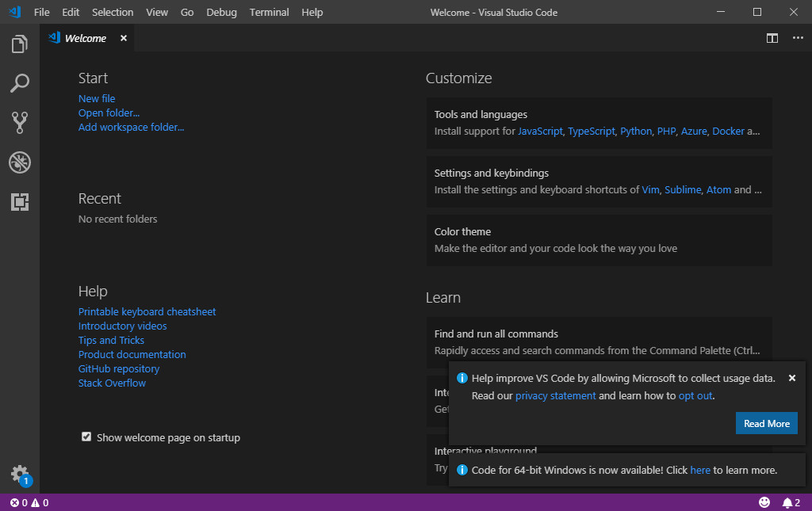This screenshot has width=812, height=511.
Task: Open Find and run all commands card
Action: (599, 342)
